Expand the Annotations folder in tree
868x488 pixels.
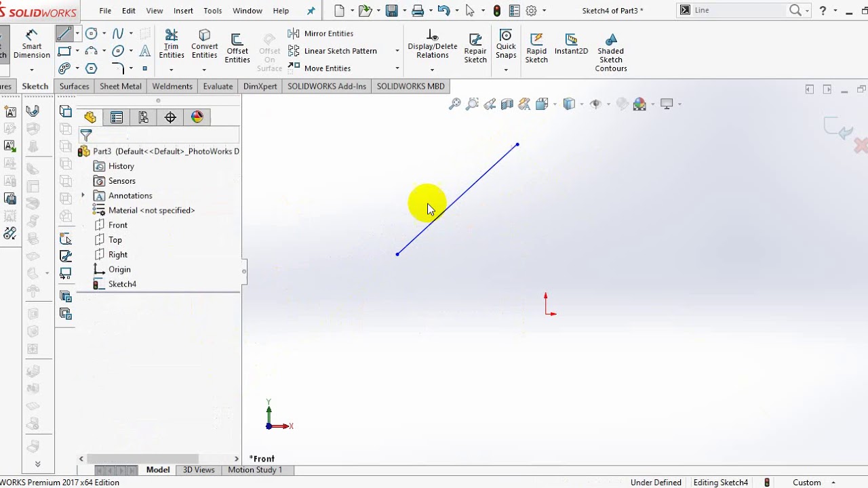(83, 195)
